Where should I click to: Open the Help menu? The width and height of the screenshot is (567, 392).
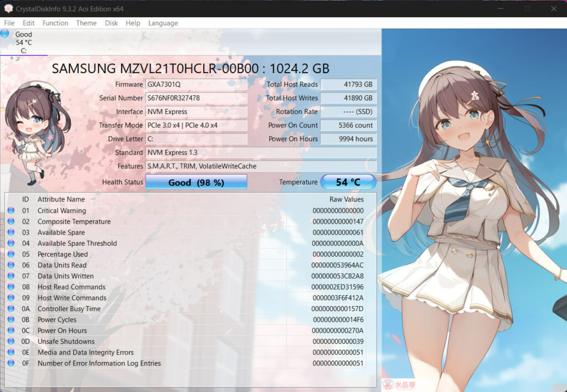[x=133, y=23]
